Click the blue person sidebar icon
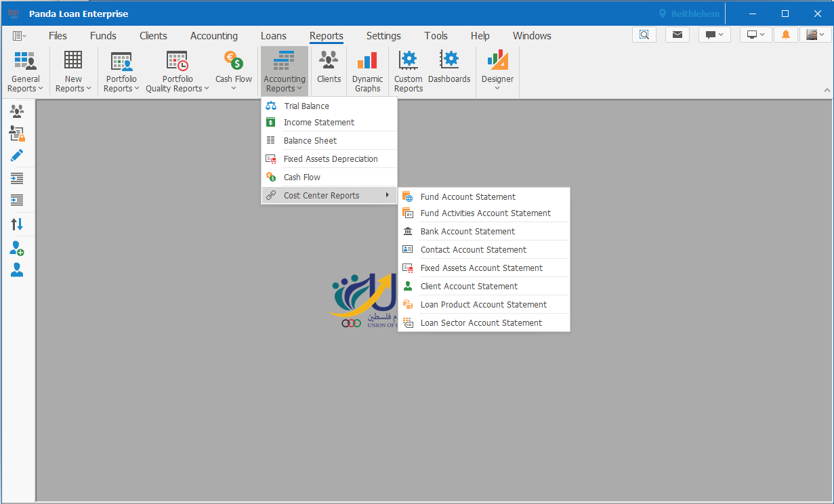Image resolution: width=834 pixels, height=504 pixels. click(17, 270)
